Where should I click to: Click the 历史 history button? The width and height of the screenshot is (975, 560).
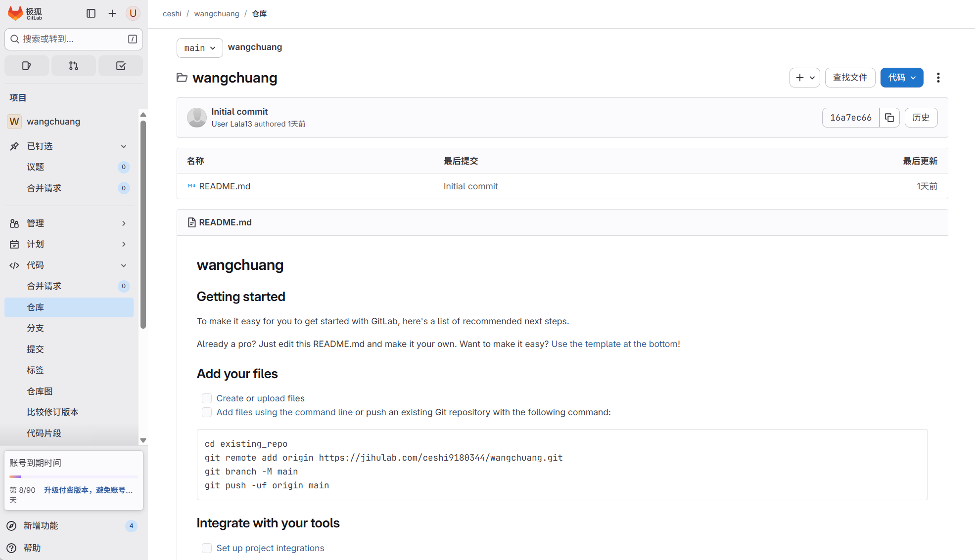(921, 118)
